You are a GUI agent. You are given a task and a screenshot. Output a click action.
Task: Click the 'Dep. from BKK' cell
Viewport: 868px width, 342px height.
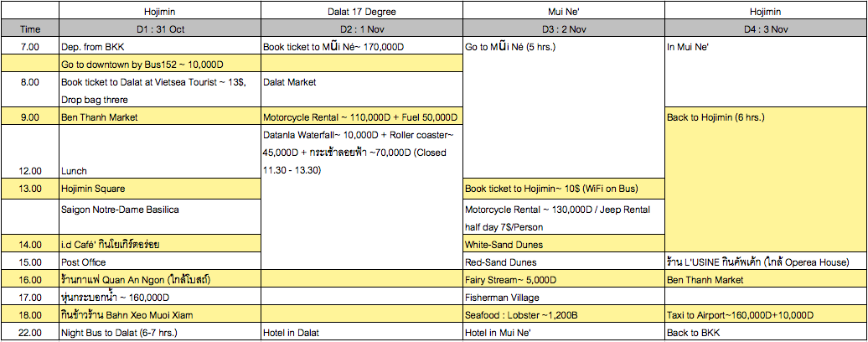[159, 46]
